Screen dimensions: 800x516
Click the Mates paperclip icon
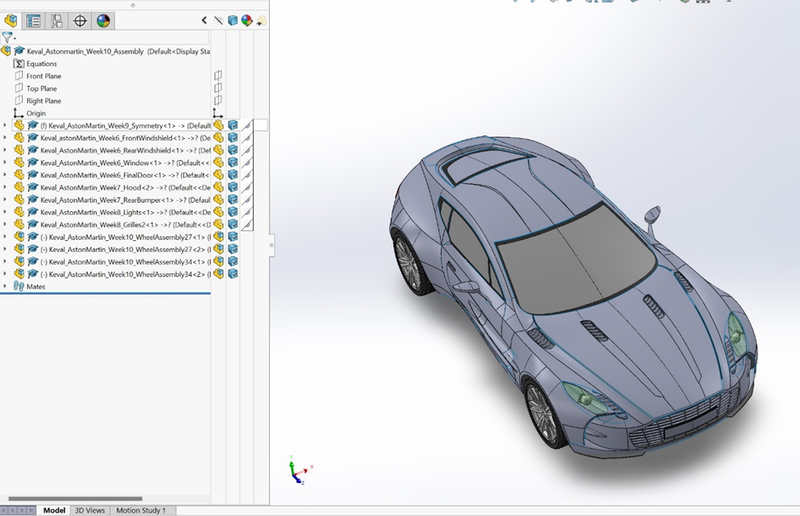19,286
